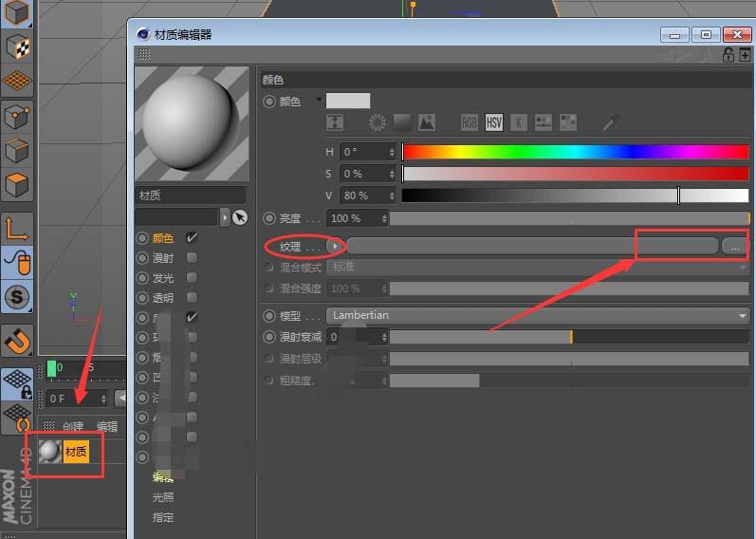Click the arrow-pointer pick icon under preview
Viewport: 756px width, 539px height.
click(240, 217)
